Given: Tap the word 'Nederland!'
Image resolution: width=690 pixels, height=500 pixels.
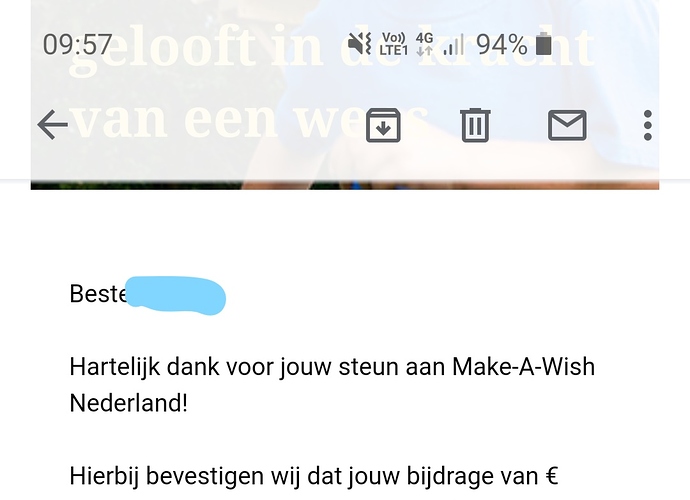Looking at the screenshot, I should (129, 403).
